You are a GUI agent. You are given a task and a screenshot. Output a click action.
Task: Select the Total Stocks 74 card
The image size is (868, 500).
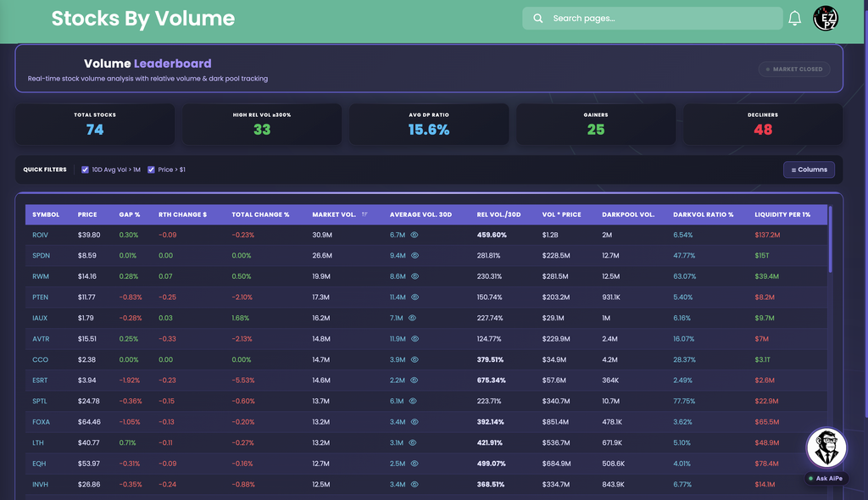(95, 124)
